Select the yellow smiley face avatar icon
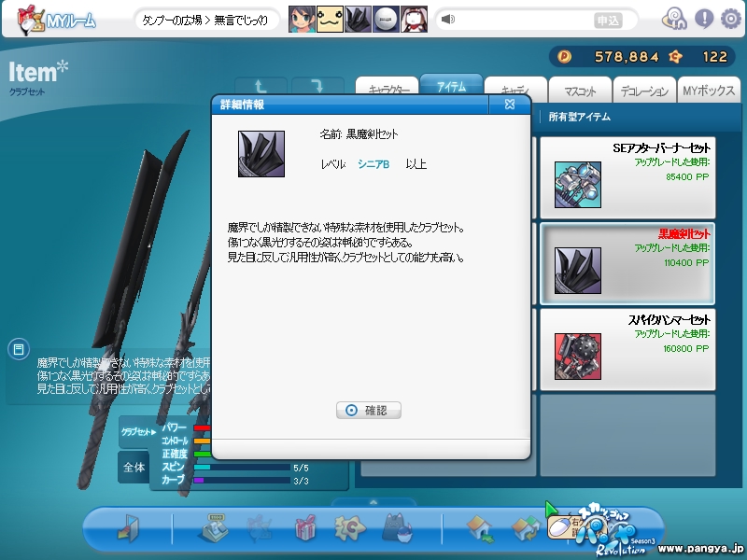This screenshot has height=560, width=747. [x=330, y=19]
